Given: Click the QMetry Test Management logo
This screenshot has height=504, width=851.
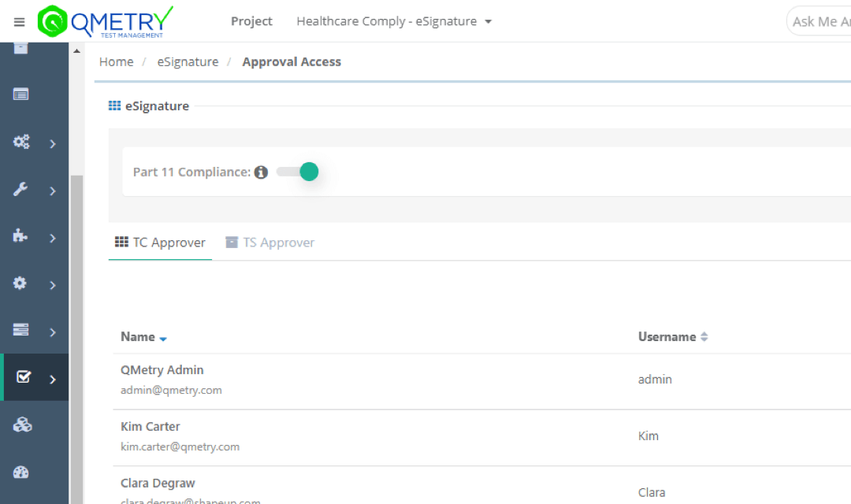Looking at the screenshot, I should pos(106,22).
